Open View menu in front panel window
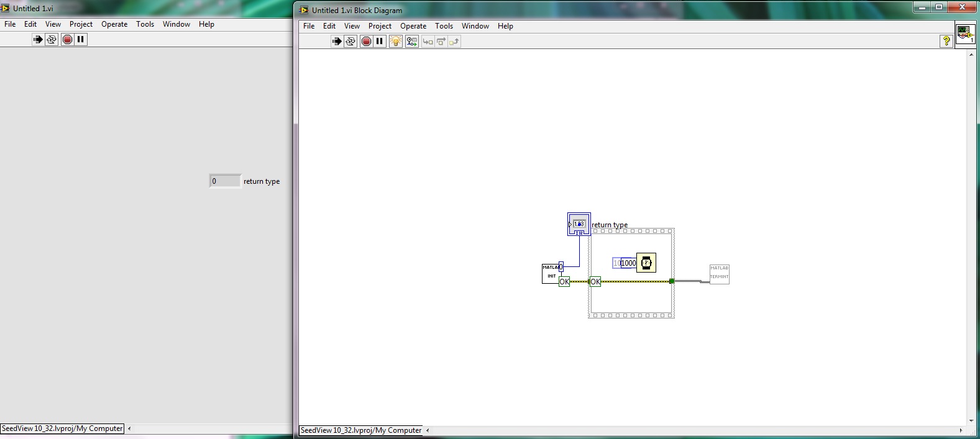This screenshot has height=439, width=980. (53, 24)
